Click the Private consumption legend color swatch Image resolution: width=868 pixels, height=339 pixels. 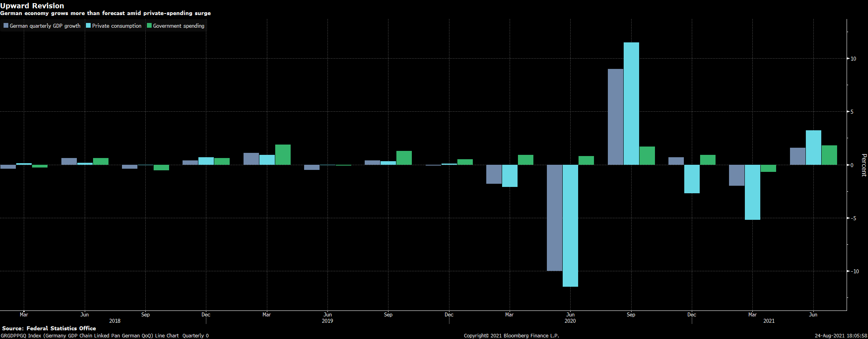point(88,26)
